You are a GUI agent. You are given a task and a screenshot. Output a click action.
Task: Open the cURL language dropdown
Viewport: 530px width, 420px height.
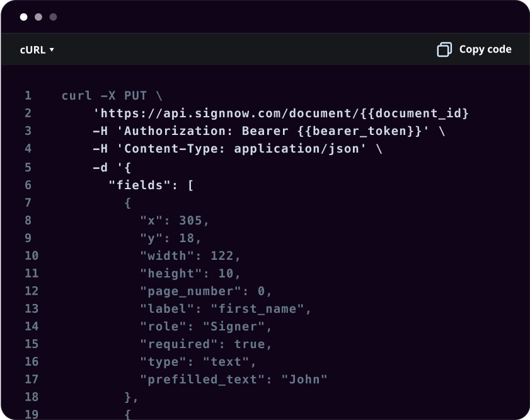[37, 49]
